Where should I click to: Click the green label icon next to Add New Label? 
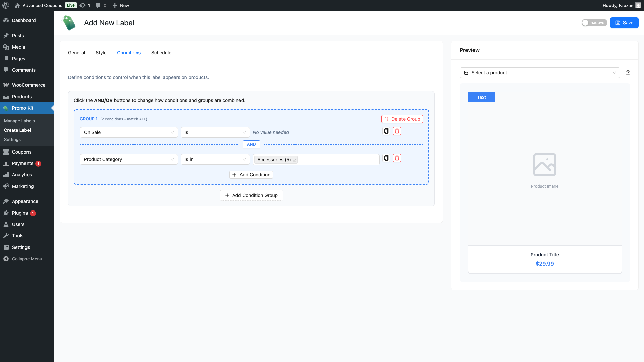[68, 23]
